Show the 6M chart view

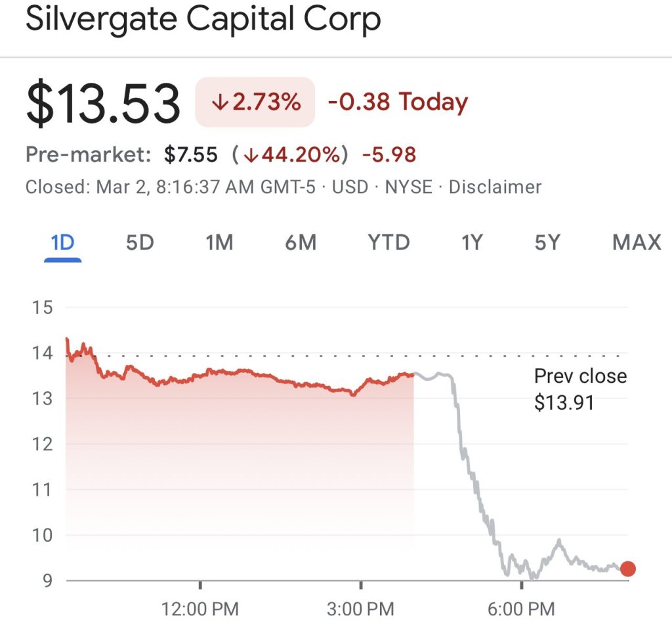[301, 243]
